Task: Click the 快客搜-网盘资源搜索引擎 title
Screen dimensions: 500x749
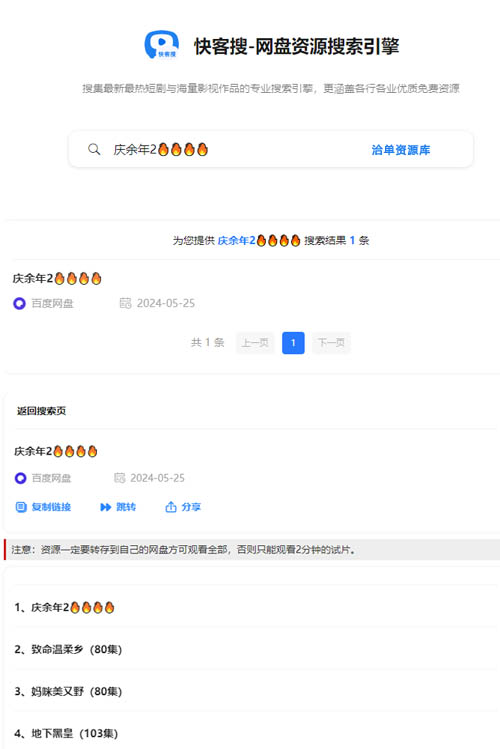Action: (296, 46)
